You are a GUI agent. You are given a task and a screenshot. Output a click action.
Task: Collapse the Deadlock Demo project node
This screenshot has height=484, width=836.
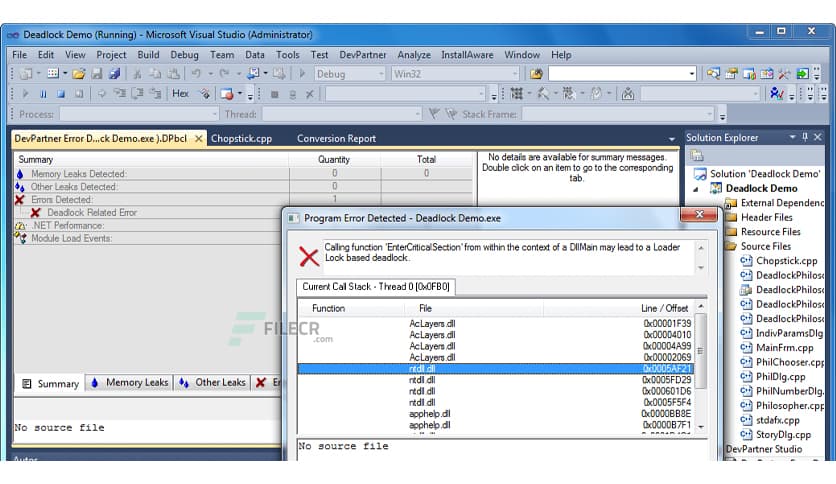pyautogui.click(x=695, y=189)
